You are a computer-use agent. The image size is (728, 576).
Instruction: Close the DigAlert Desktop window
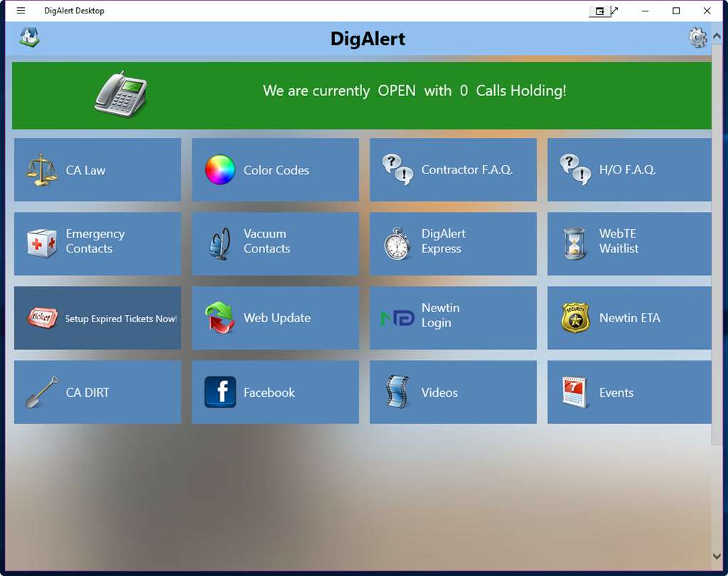click(707, 11)
